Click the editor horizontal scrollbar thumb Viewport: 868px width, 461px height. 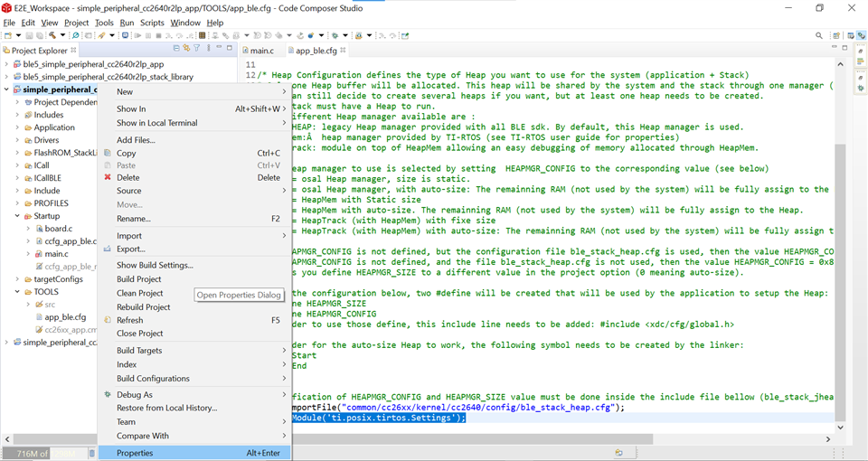pyautogui.click(x=472, y=439)
